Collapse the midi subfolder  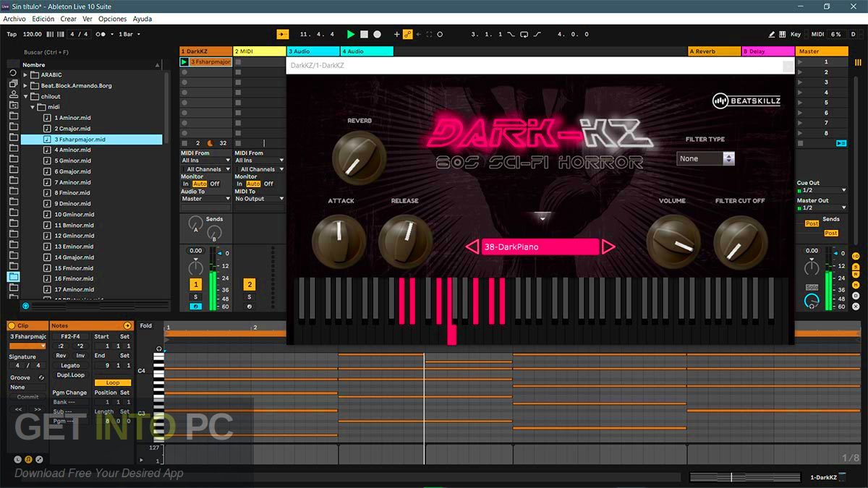pyautogui.click(x=33, y=107)
